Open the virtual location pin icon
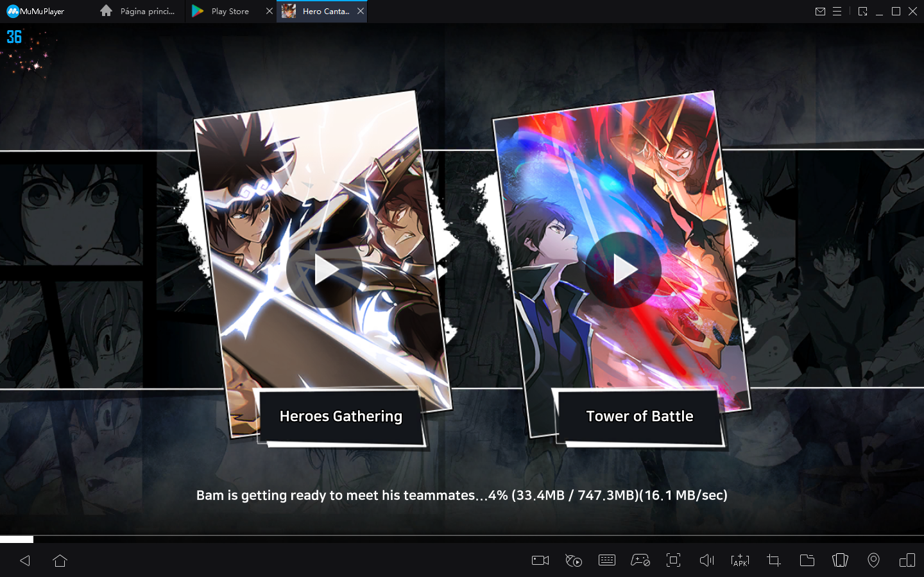 click(x=873, y=560)
